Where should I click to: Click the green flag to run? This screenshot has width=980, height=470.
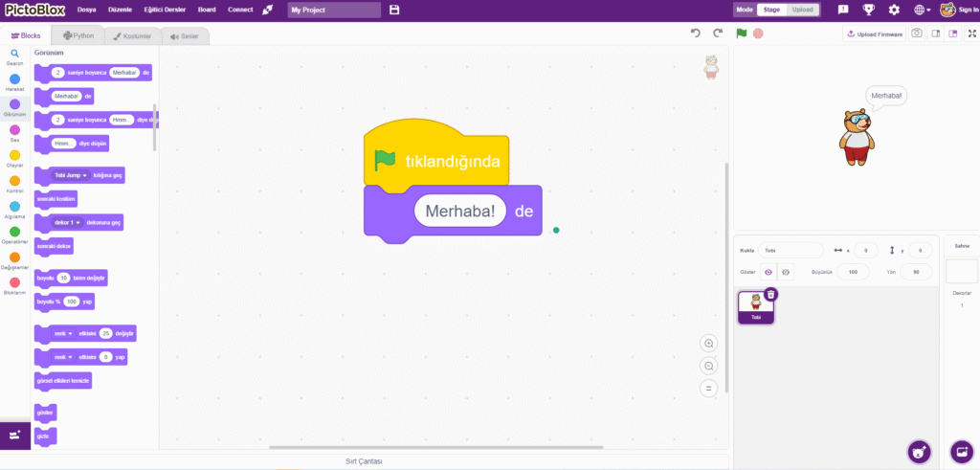[741, 34]
